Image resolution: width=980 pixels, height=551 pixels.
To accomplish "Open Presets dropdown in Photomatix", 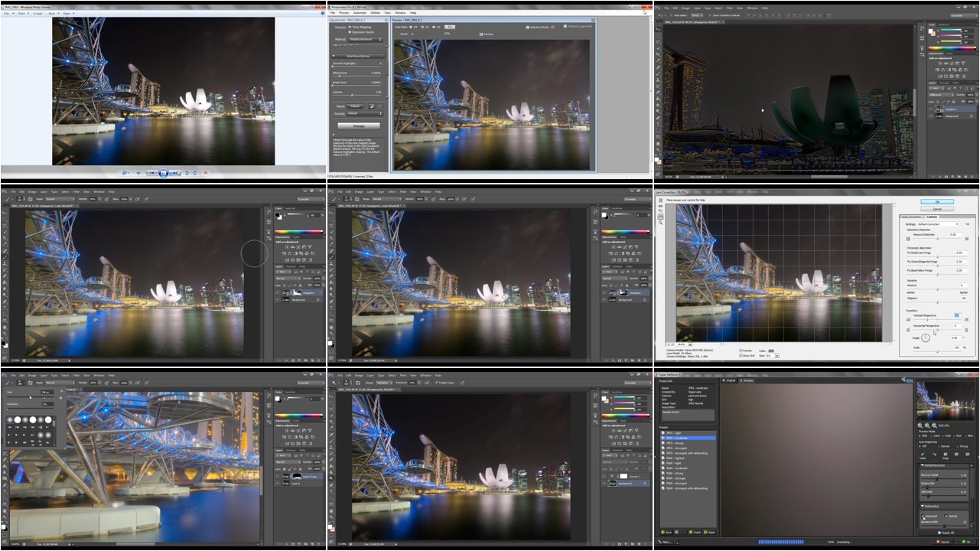I will [365, 113].
